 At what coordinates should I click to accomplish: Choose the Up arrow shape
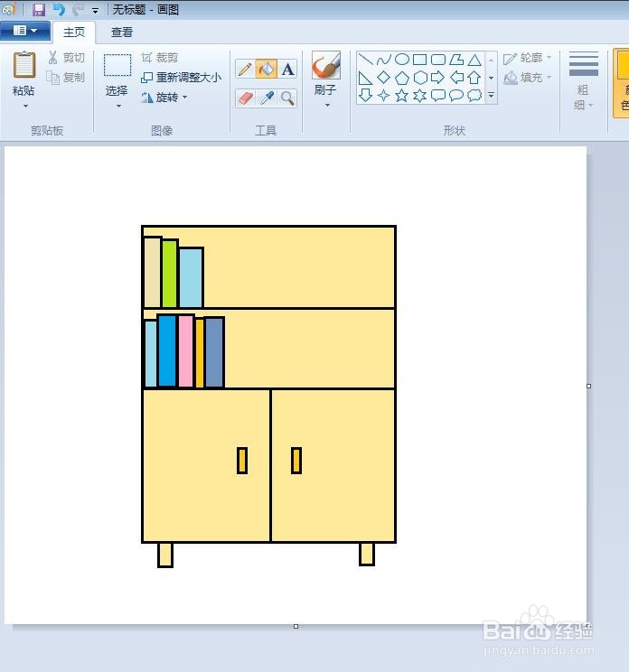(474, 78)
